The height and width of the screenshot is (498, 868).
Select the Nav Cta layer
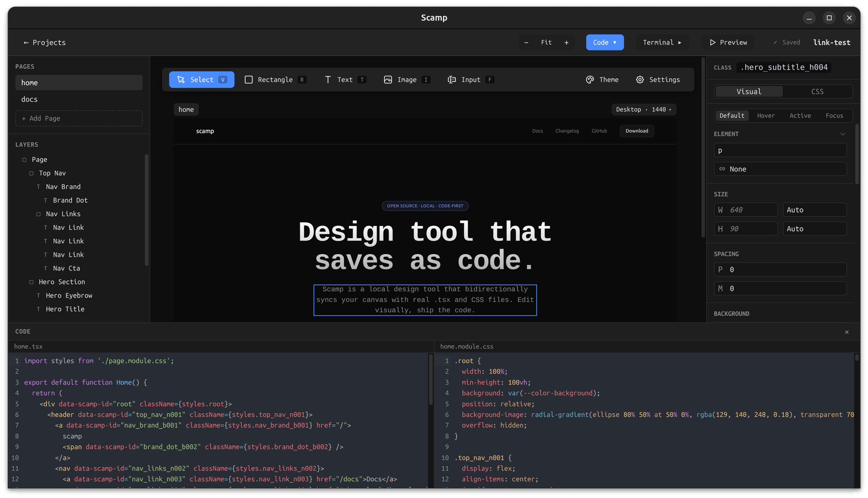pos(66,268)
